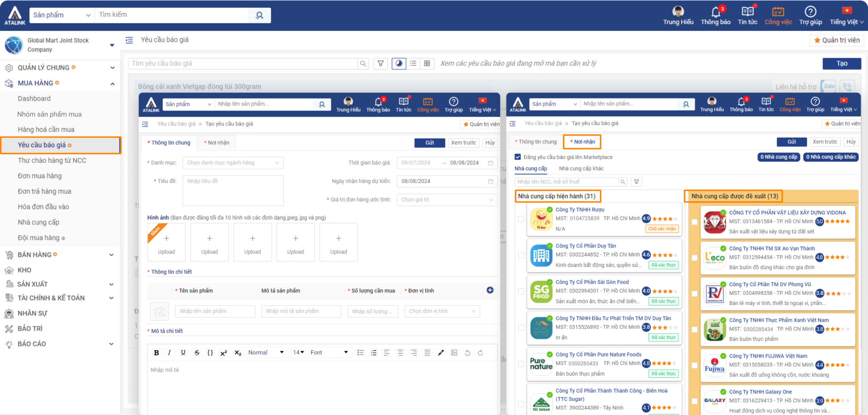Click Xem trước button in left form

point(463,143)
